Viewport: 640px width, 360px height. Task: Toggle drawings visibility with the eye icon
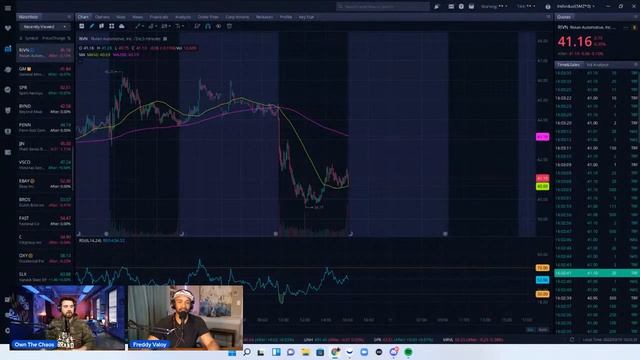[x=218, y=26]
